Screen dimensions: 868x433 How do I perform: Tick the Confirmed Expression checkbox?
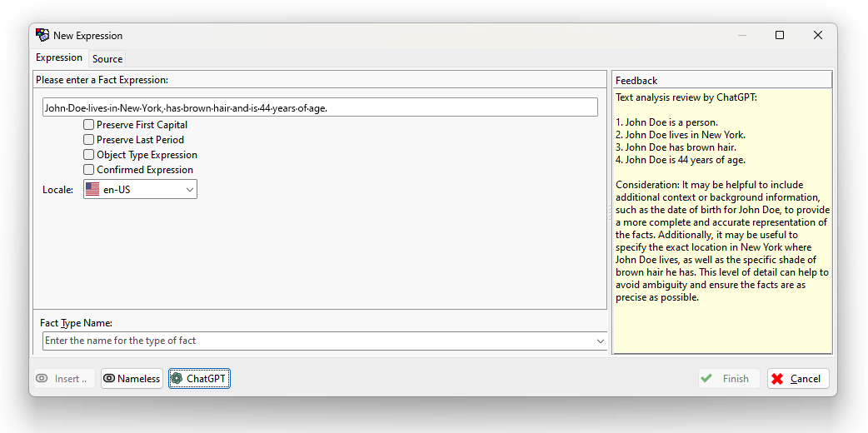[x=88, y=170]
